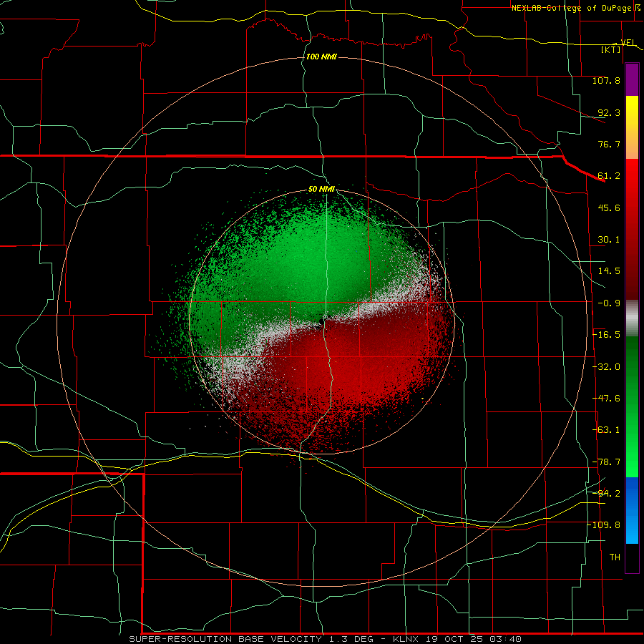Click the 14.5 velocity scale label
The height and width of the screenshot is (644, 644).
click(x=609, y=271)
